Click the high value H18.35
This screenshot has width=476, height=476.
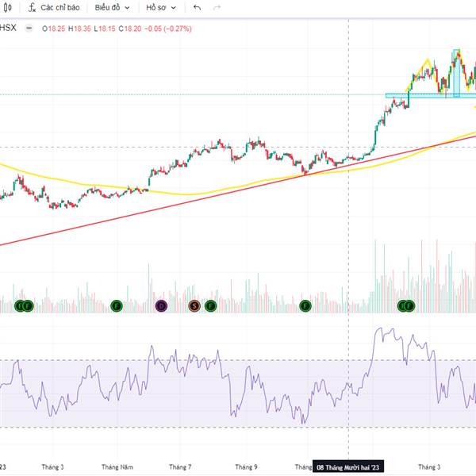click(x=79, y=29)
